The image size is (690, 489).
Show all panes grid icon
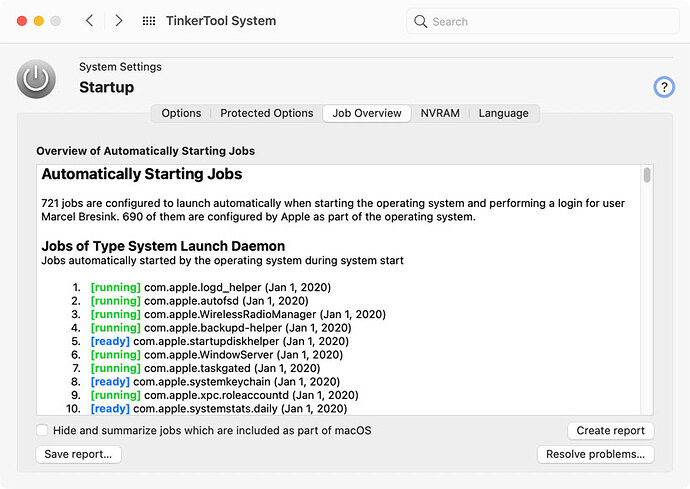(149, 21)
